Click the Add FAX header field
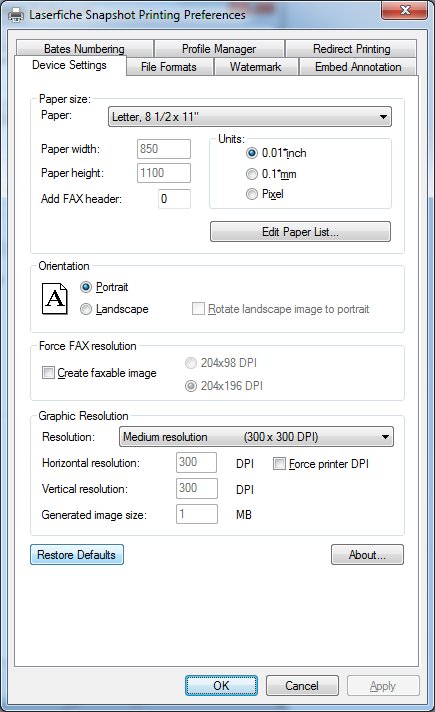 point(174,199)
